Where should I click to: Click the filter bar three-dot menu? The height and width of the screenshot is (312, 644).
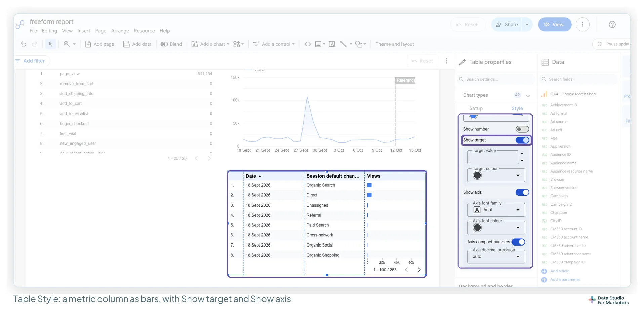(x=446, y=61)
